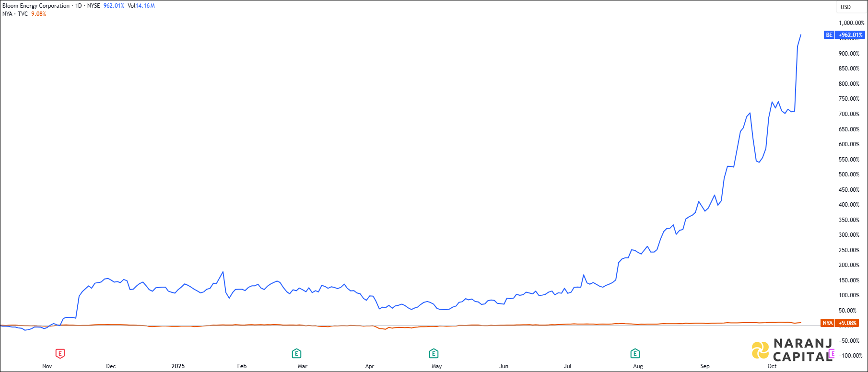The height and width of the screenshot is (372, 868).
Task: Click the blue 962.01% legend value
Action: coord(114,6)
